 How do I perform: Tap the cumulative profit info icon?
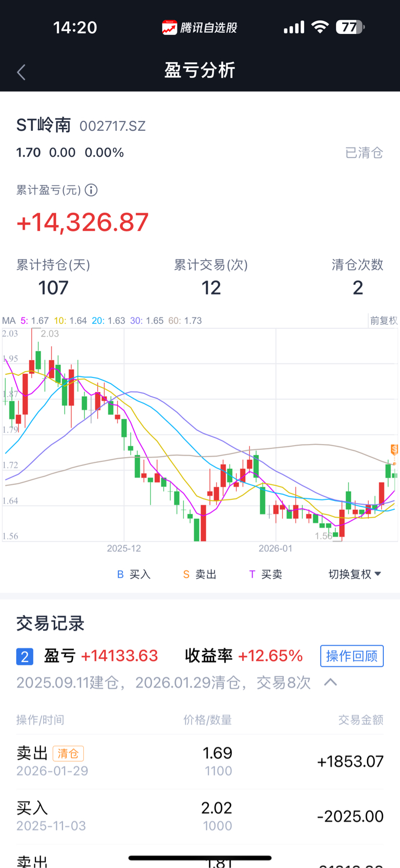pyautogui.click(x=91, y=190)
